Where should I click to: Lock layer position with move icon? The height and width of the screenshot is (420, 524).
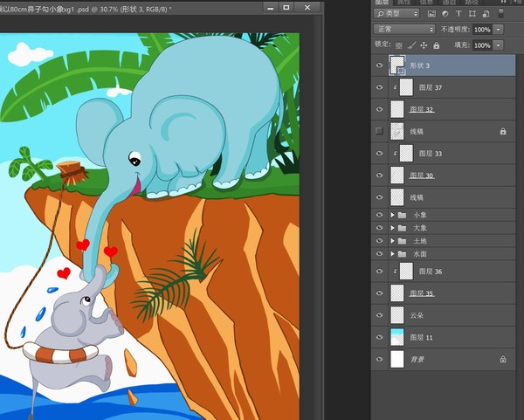[x=424, y=45]
